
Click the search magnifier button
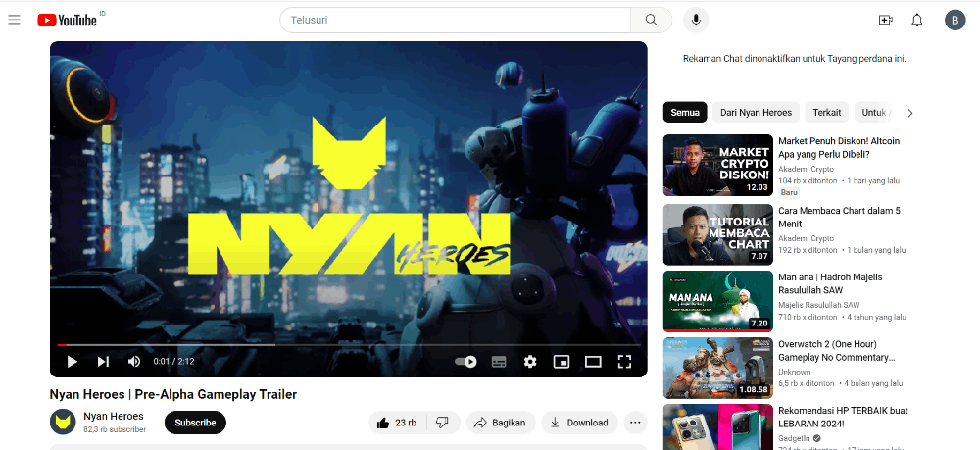click(651, 20)
